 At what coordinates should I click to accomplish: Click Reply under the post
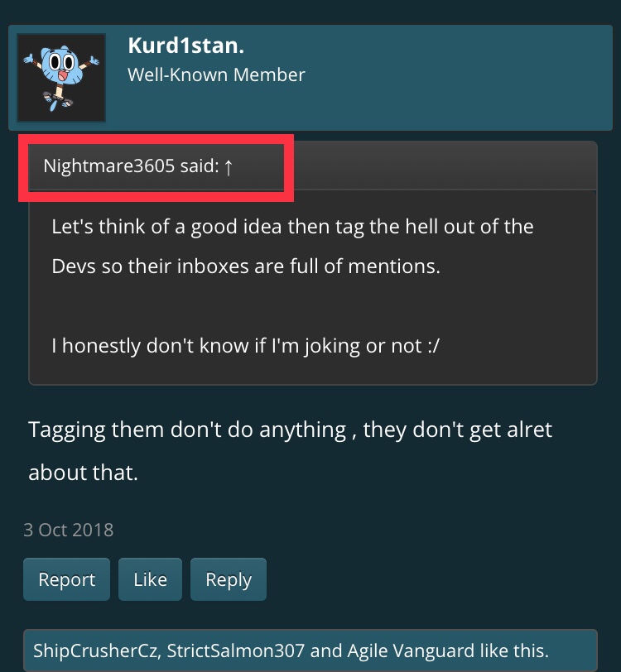pyautogui.click(x=229, y=579)
